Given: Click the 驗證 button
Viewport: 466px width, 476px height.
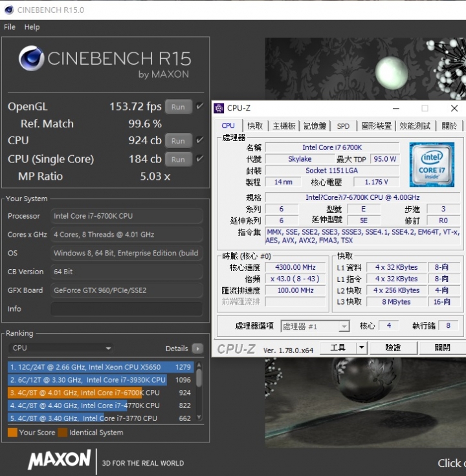Looking at the screenshot, I should 393,347.
